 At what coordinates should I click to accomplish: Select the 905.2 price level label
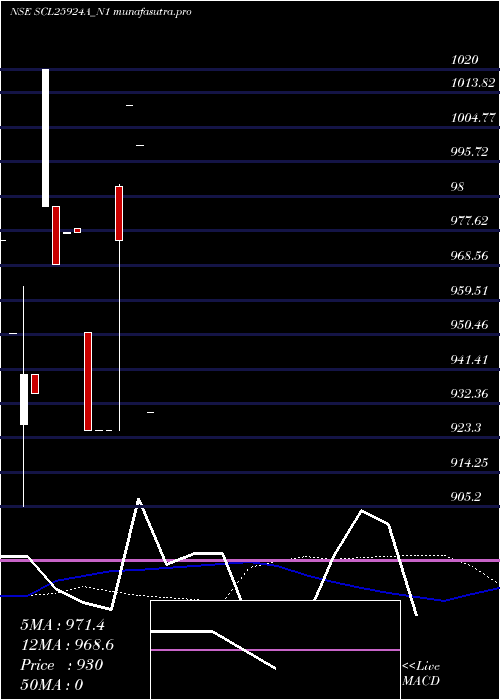(x=466, y=497)
